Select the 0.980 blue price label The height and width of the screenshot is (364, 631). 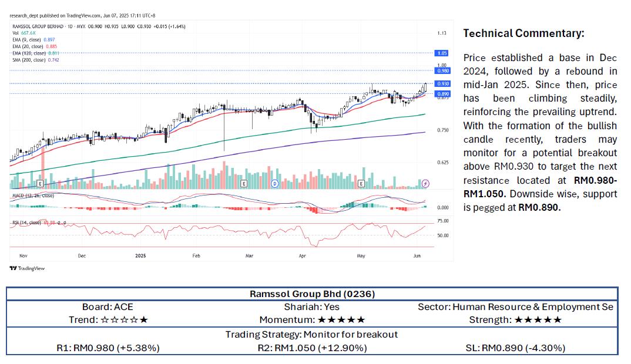click(x=442, y=71)
